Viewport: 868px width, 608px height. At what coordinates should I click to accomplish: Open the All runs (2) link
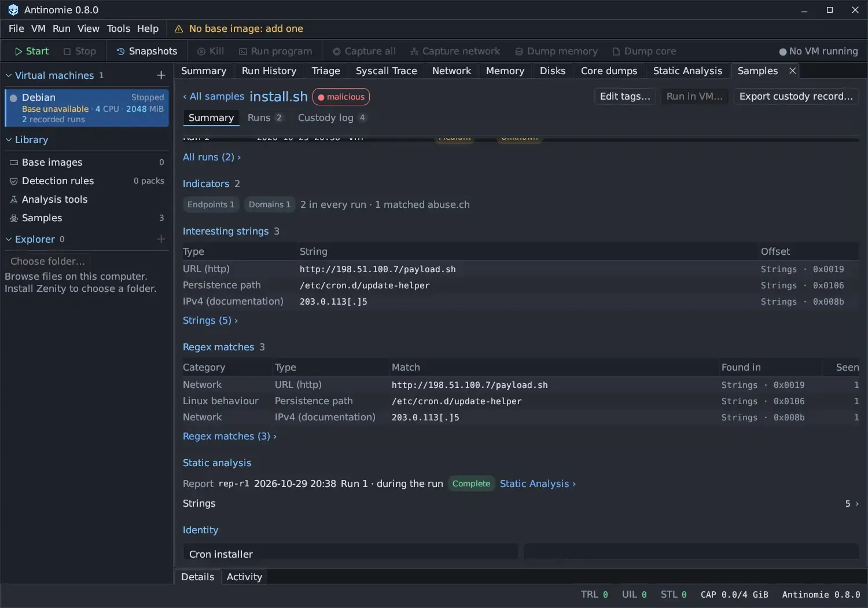(212, 157)
